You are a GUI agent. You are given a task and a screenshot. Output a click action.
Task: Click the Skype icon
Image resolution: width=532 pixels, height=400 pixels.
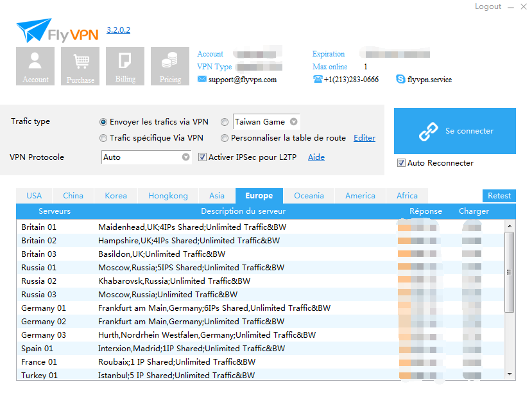click(400, 79)
